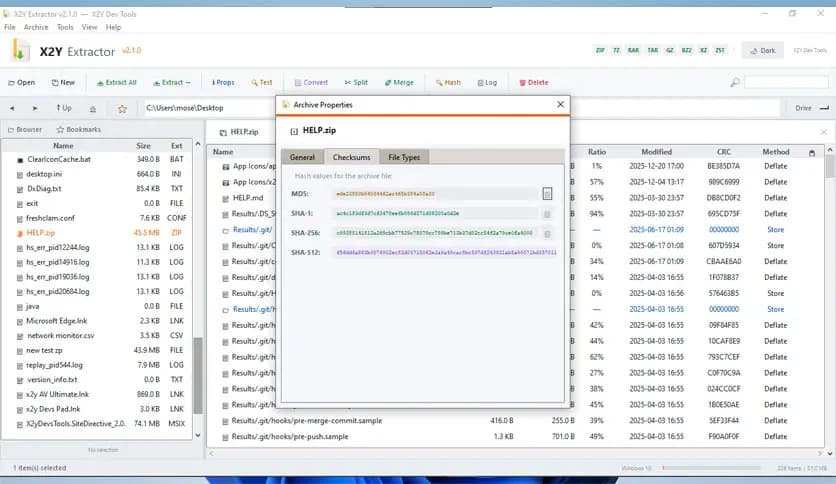Open the Extract dropdown in toolbar
Viewport: 836px width, 484px height.
(172, 83)
